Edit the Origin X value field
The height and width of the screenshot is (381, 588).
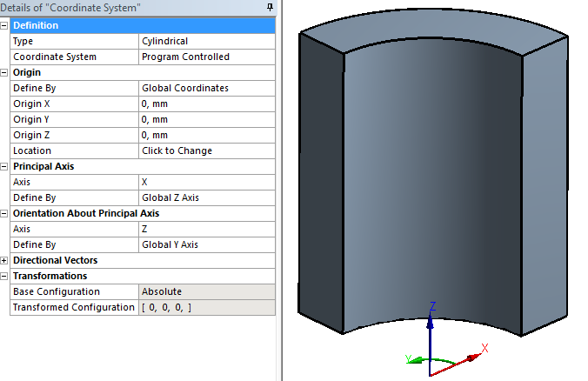click(207, 104)
